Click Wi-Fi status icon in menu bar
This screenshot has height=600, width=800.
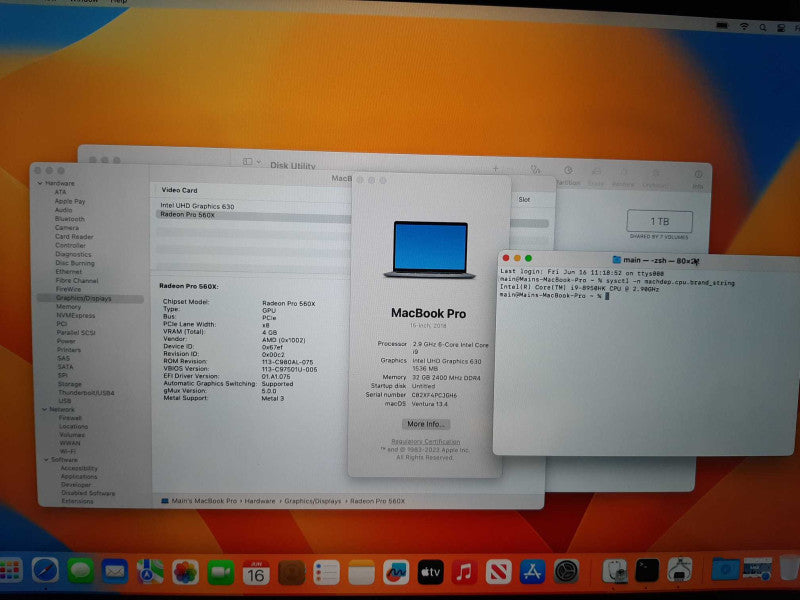tap(744, 27)
